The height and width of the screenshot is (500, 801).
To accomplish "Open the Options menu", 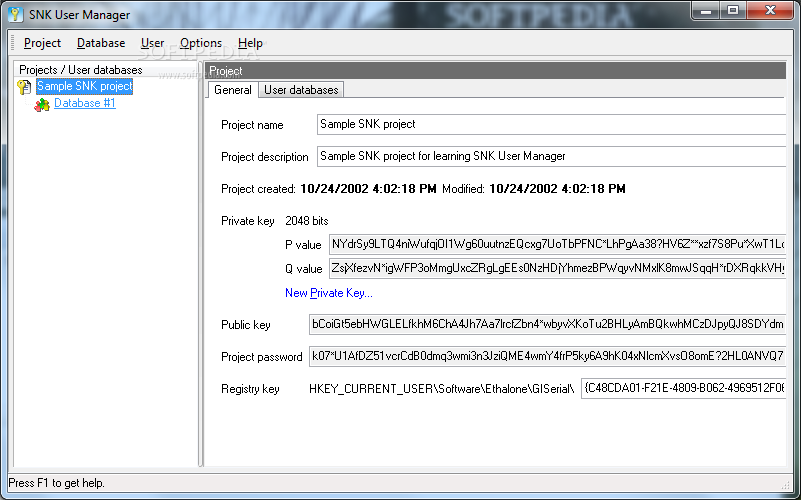I will [201, 43].
